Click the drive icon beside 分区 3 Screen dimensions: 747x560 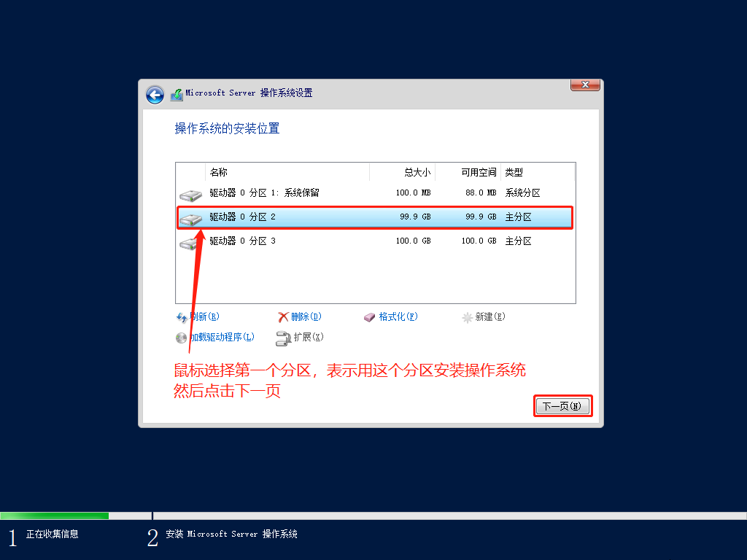pos(190,241)
